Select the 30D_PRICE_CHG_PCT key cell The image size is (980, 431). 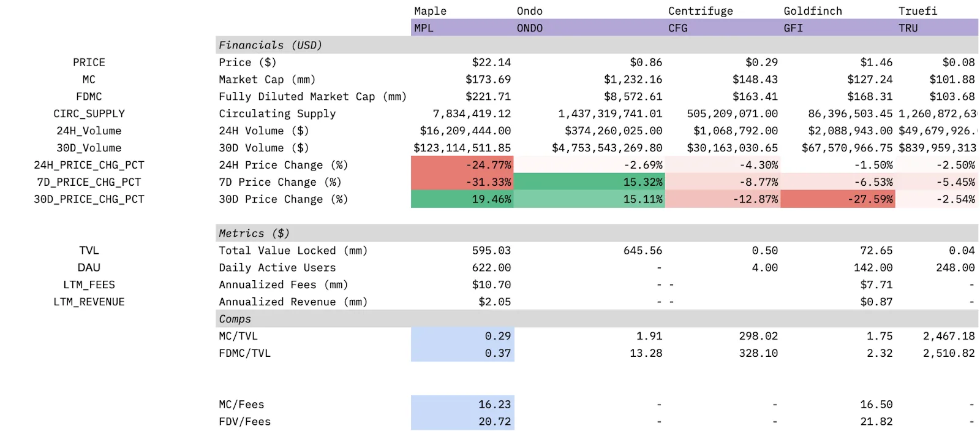click(89, 200)
